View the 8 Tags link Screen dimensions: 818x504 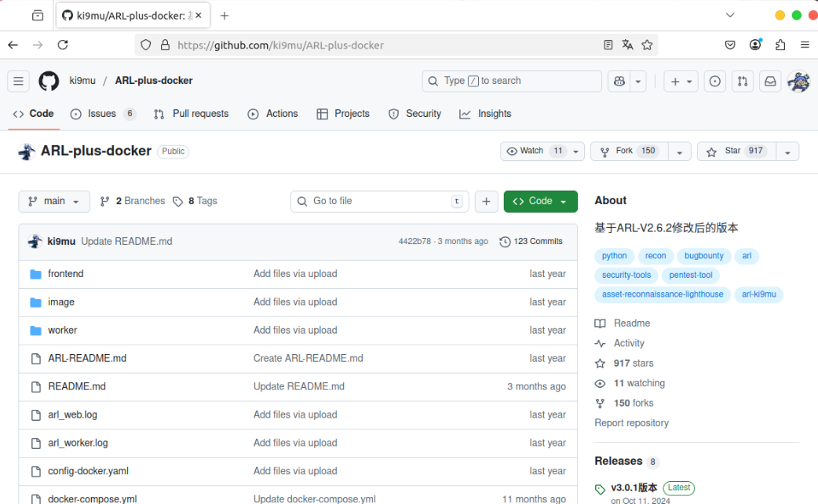195,202
